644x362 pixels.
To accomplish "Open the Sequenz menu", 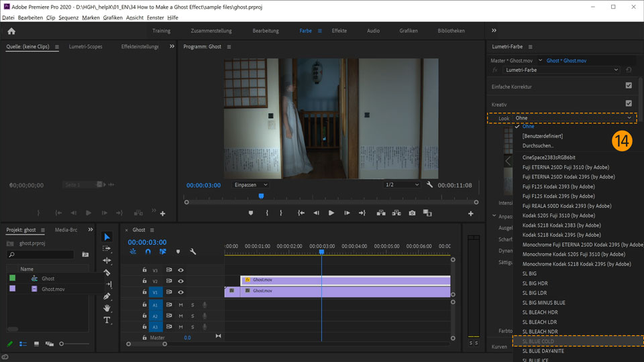I will (68, 17).
